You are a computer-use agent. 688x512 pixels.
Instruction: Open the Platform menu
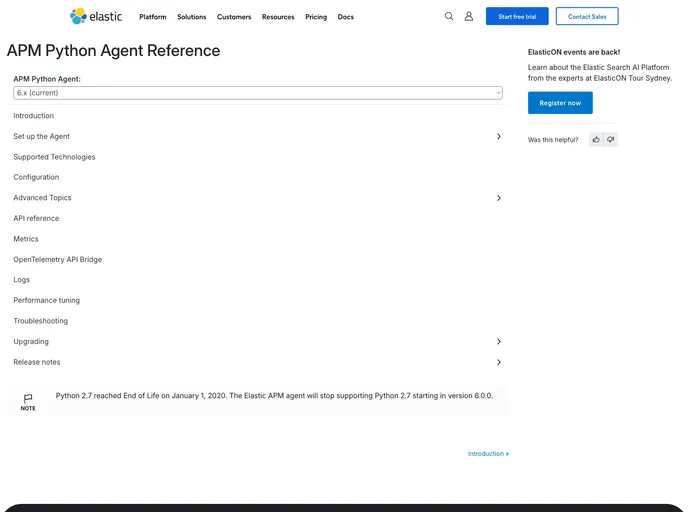point(153,17)
